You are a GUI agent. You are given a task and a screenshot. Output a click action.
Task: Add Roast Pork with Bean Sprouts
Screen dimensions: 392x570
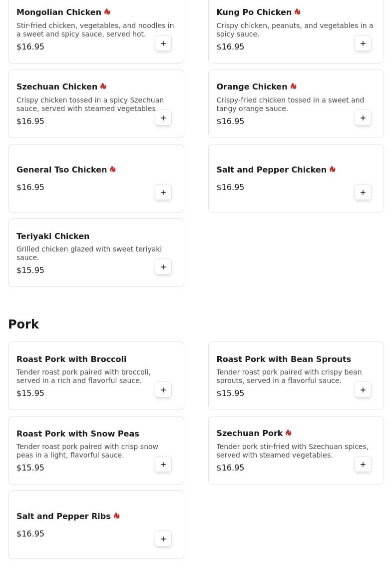pos(363,390)
